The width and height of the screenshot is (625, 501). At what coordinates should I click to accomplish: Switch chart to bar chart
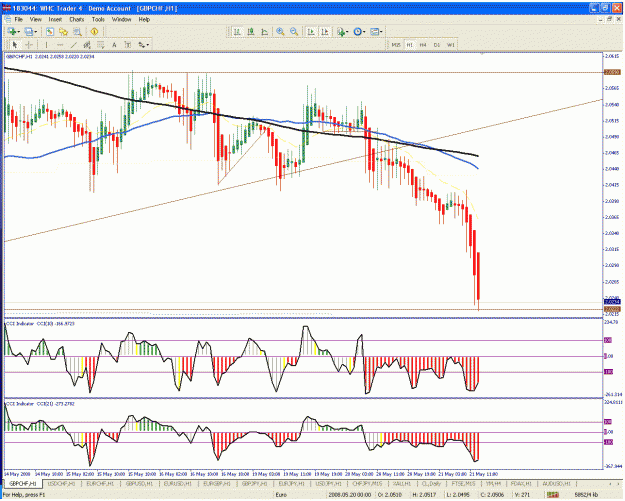click(x=237, y=31)
